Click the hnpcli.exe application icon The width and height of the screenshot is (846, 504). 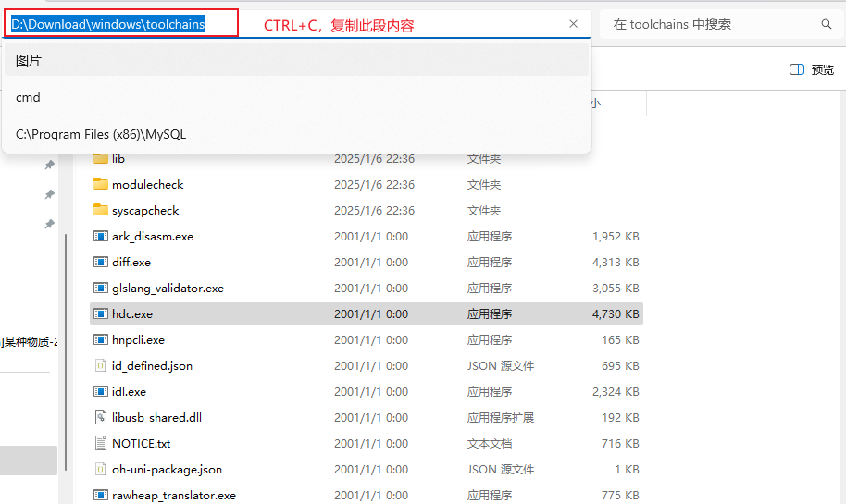(100, 339)
